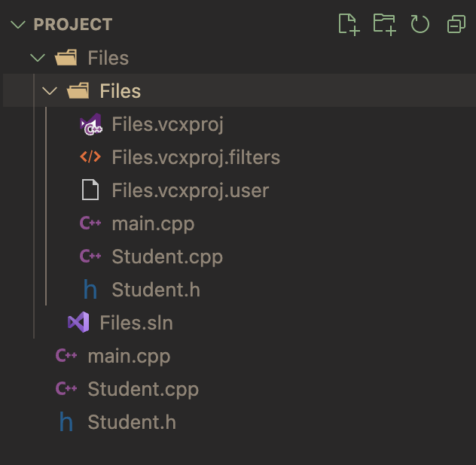Open the Files.sln solution file
476x465 pixels.
tap(136, 323)
